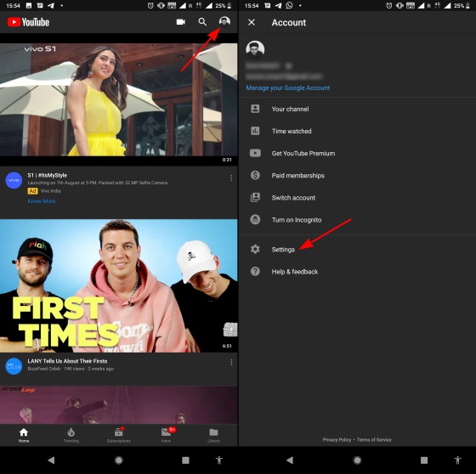The height and width of the screenshot is (474, 476).
Task: Open the video title LANY Tells Us About Their Firsts
Action: pos(67,361)
